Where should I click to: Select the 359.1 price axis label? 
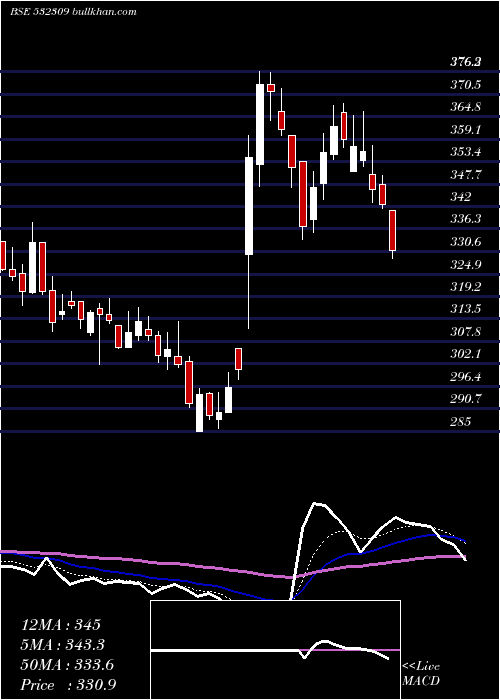coord(465,129)
